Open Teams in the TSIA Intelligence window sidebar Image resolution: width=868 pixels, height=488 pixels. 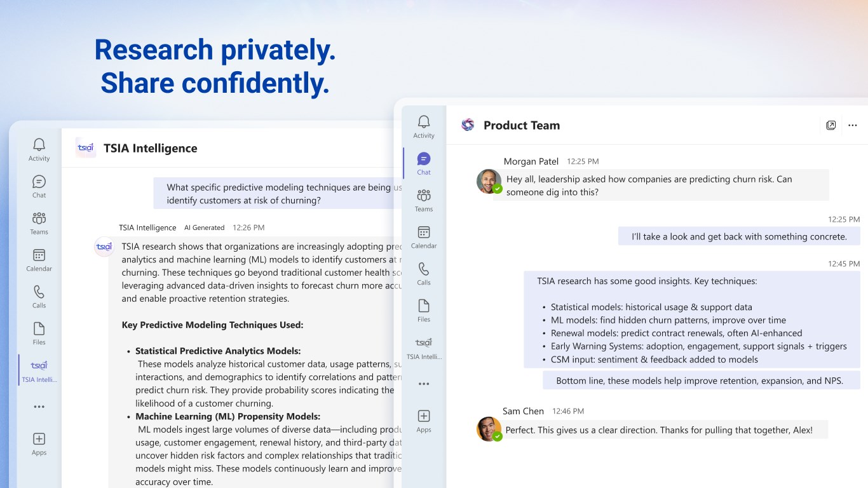click(39, 224)
